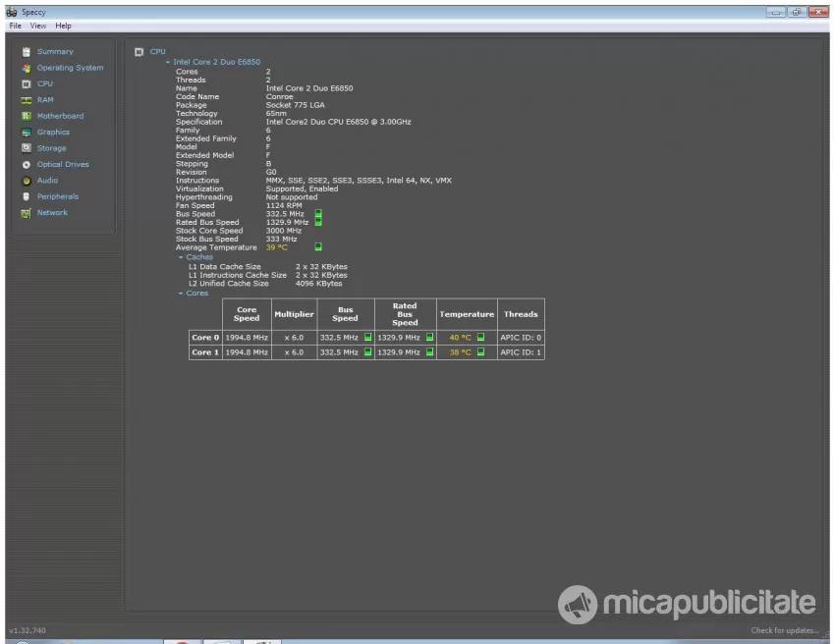Select the Optical Drives disc icon
835x644 pixels.
[x=27, y=165]
